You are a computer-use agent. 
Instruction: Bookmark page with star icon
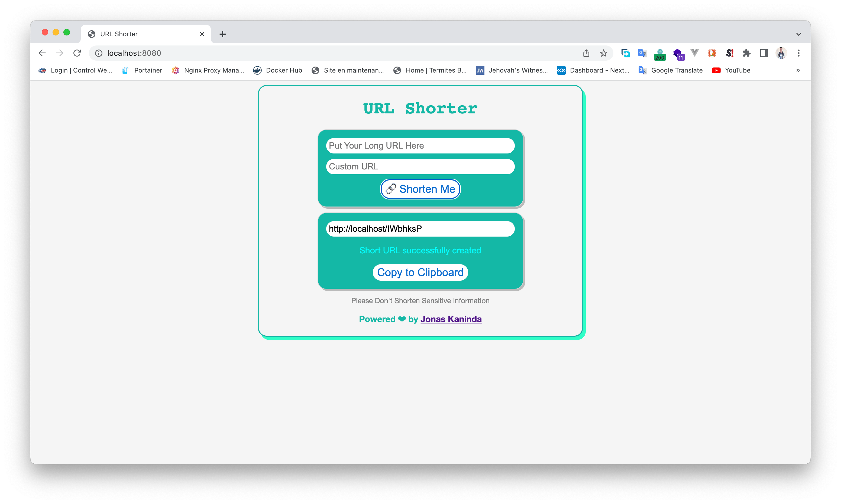pos(603,53)
